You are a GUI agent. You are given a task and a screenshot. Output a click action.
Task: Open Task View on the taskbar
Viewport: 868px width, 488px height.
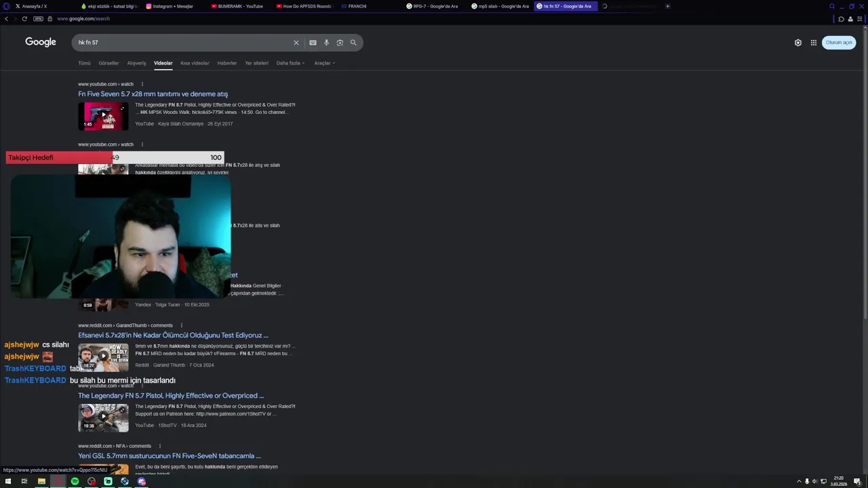coord(24,481)
